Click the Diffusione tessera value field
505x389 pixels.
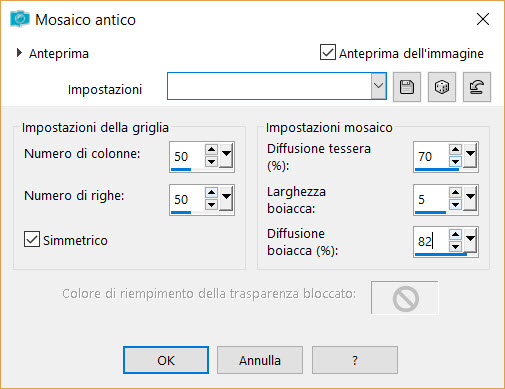point(431,156)
